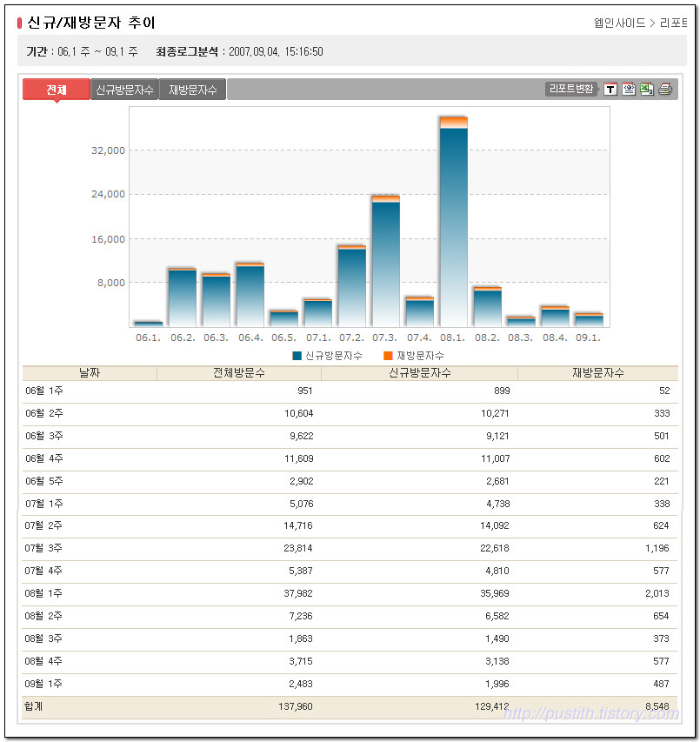Viewport: 700px width, 742px height.
Task: Click the 리포트변환 label
Action: click(571, 89)
